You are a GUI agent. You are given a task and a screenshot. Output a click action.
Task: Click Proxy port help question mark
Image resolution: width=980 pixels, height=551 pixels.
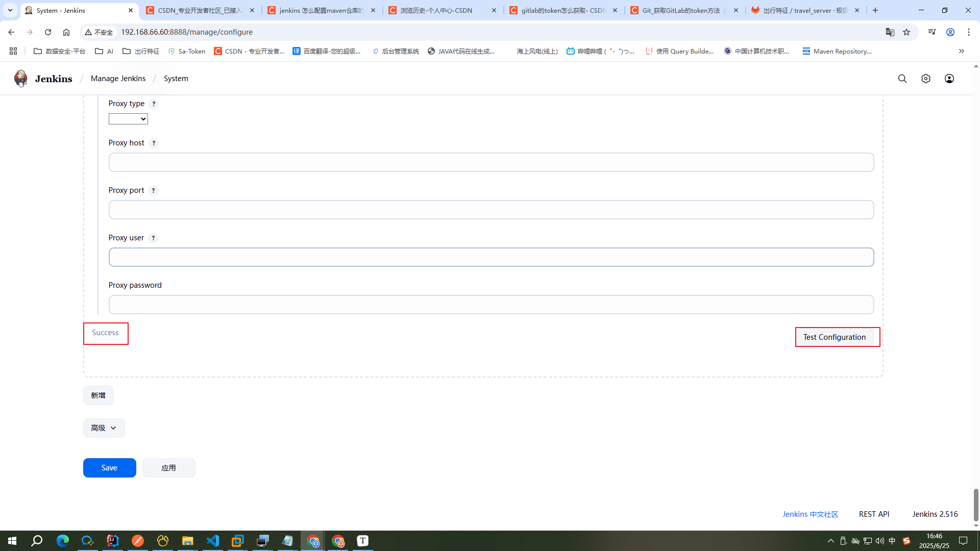pyautogui.click(x=153, y=191)
